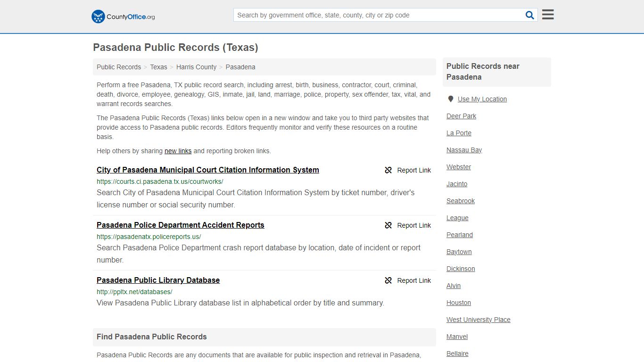This screenshot has height=362, width=644.
Task: Click the library database list description text
Action: [240, 303]
